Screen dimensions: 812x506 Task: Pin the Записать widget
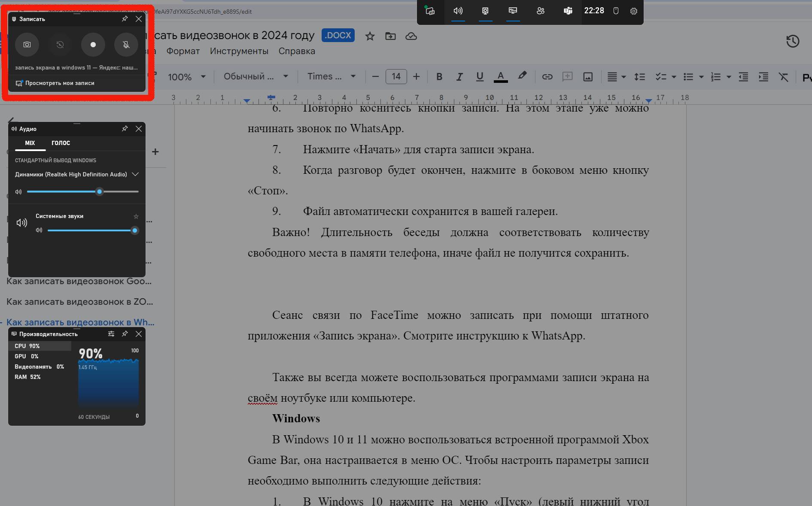(125, 19)
